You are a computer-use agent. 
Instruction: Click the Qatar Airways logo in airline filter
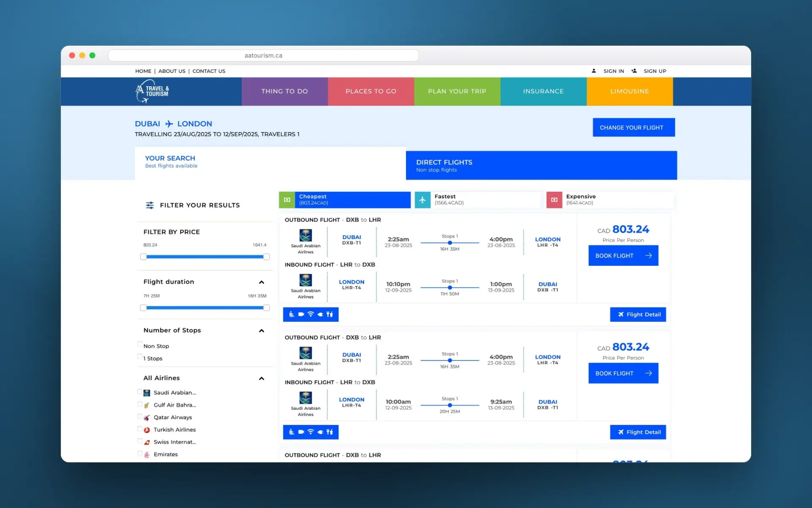(147, 417)
